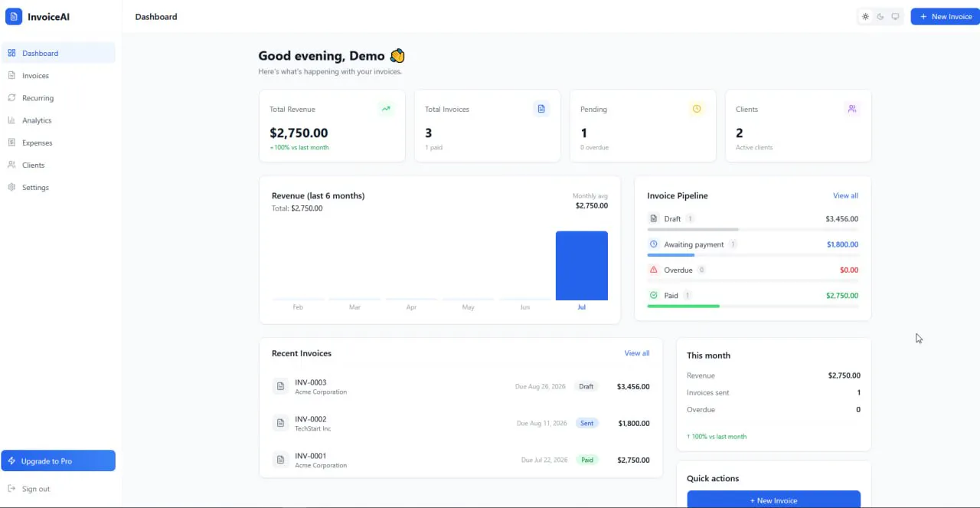980x508 pixels.
Task: Click the Awaiting payment clock icon
Action: [x=653, y=244]
